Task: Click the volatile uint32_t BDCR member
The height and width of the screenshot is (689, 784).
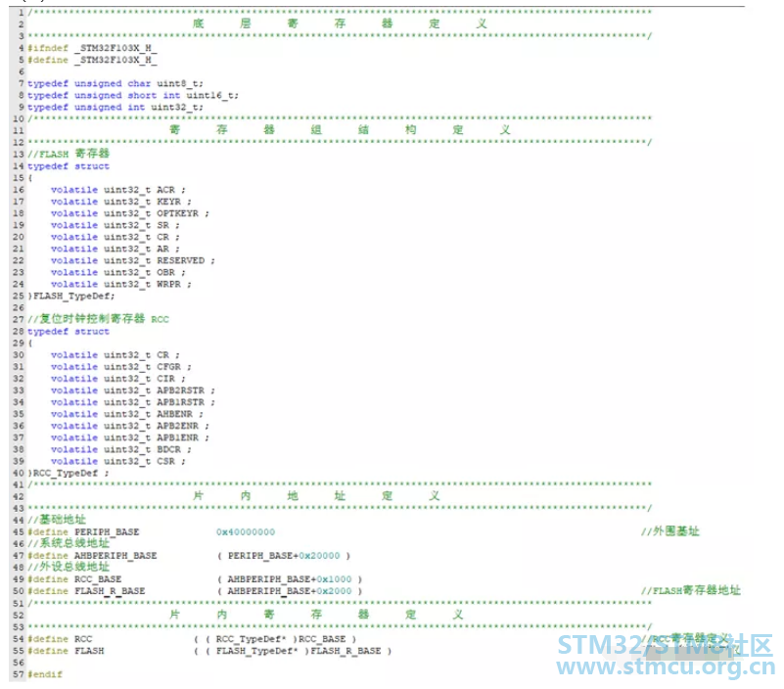Action: point(120,449)
